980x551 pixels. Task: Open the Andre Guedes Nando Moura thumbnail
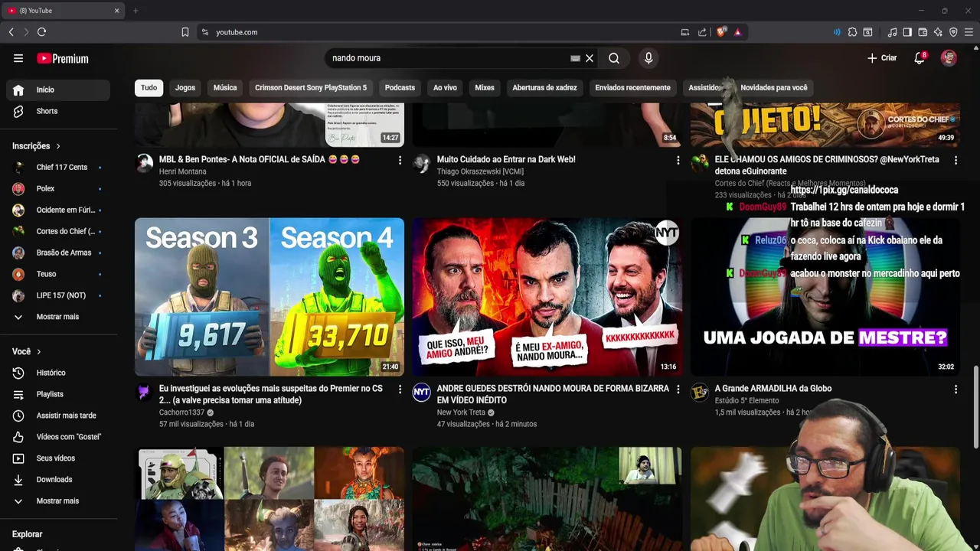(x=547, y=297)
